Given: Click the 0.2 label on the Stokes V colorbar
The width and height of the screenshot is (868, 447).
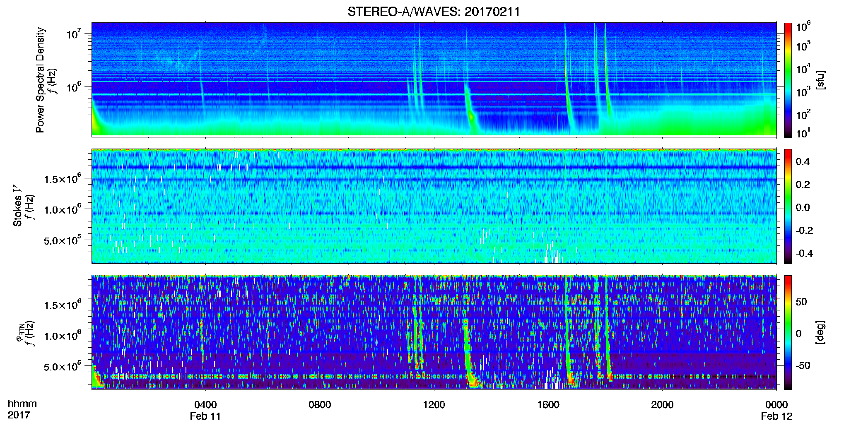Looking at the screenshot, I should point(803,185).
